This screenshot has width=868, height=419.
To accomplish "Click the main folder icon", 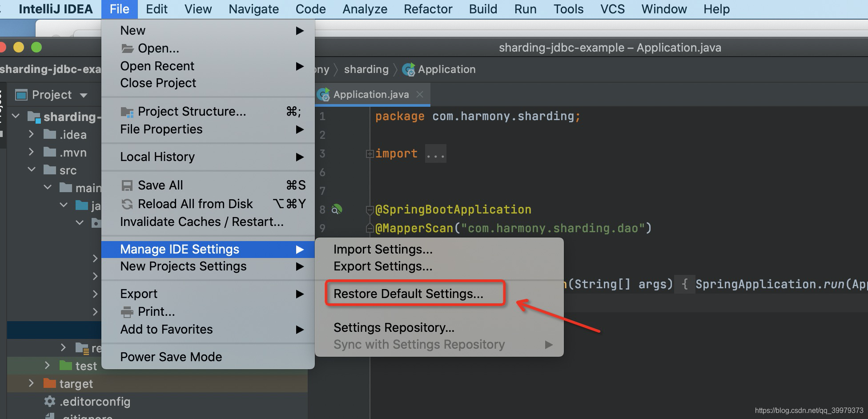I will 66,188.
